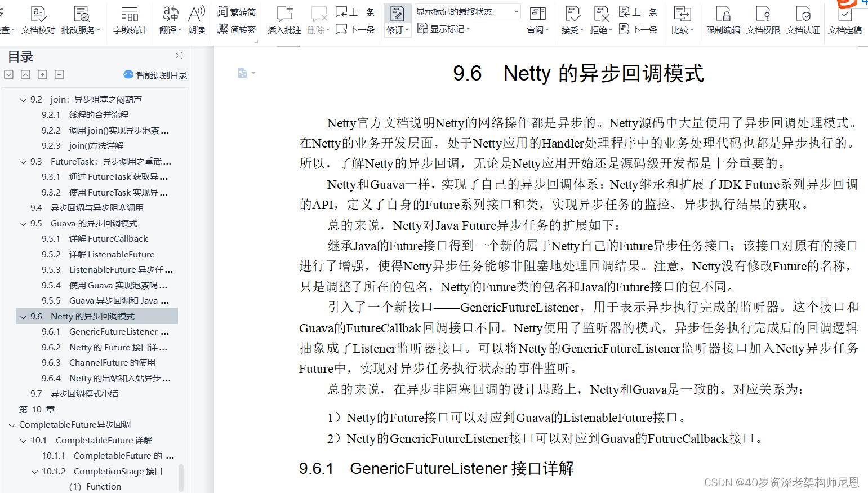Image resolution: width=868 pixels, height=493 pixels.
Task: Start 朗读 read aloud
Action: click(197, 20)
